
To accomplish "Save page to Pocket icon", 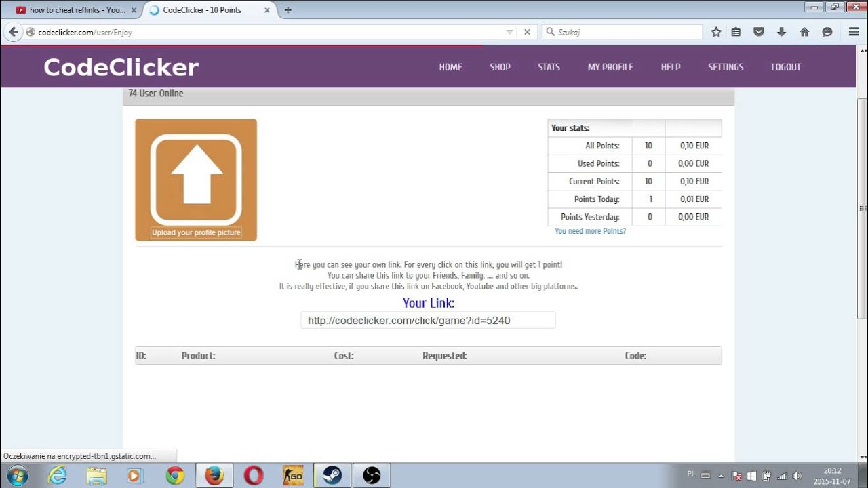I will [x=759, y=32].
